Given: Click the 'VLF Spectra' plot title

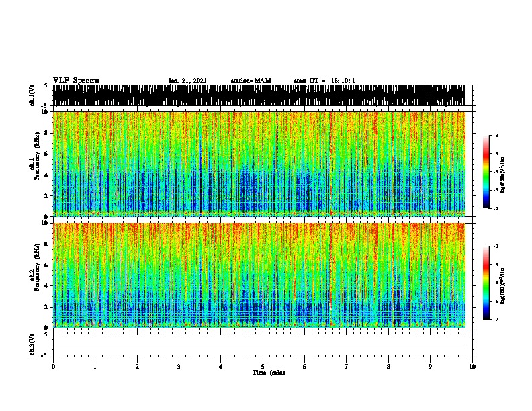Looking at the screenshot, I should point(77,81).
